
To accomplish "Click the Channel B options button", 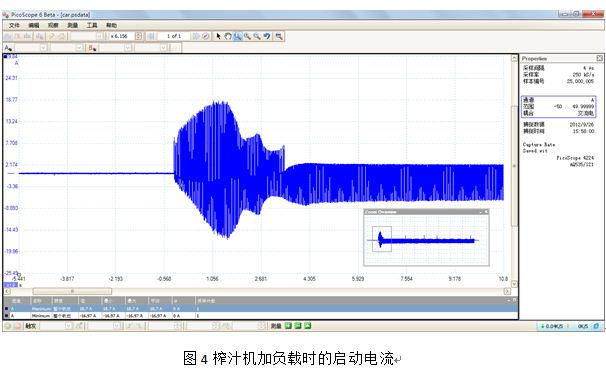I will click(x=92, y=48).
